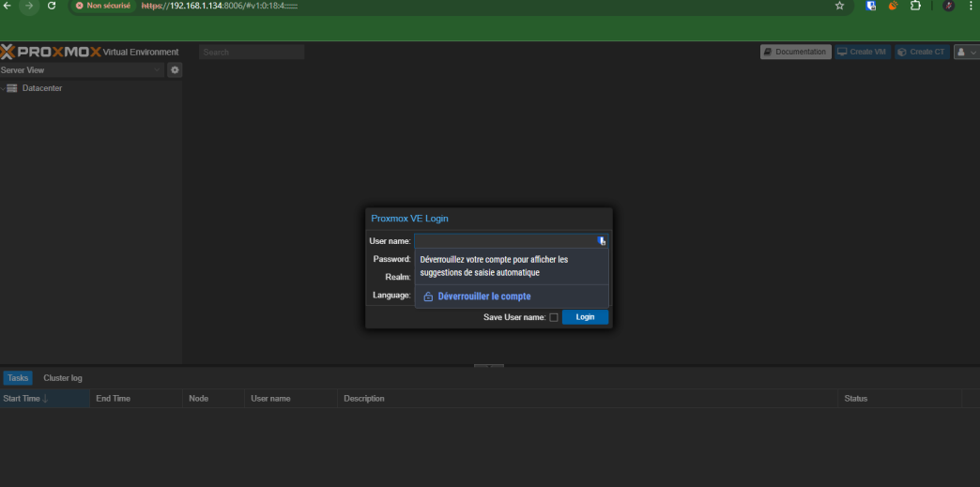The height and width of the screenshot is (487, 980).
Task: Tick the Save User name checkbox
Action: pyautogui.click(x=554, y=317)
